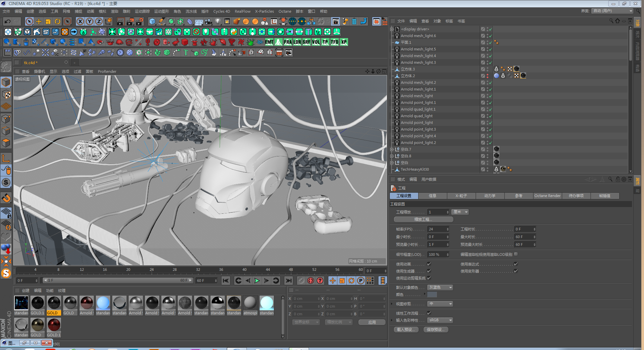Open the 视图修剪 中 dropdown
This screenshot has height=350, width=644.
(440, 304)
